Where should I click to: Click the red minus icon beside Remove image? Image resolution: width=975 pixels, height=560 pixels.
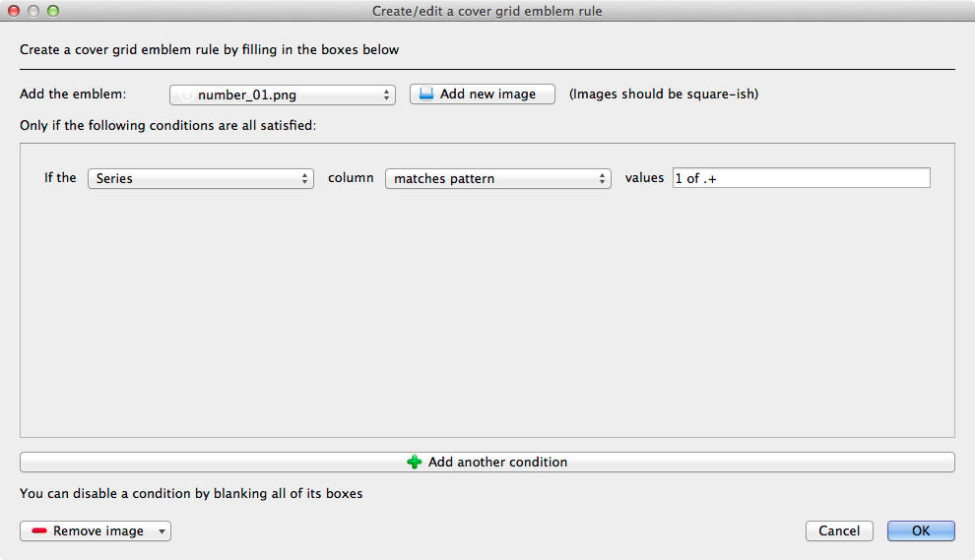click(39, 531)
